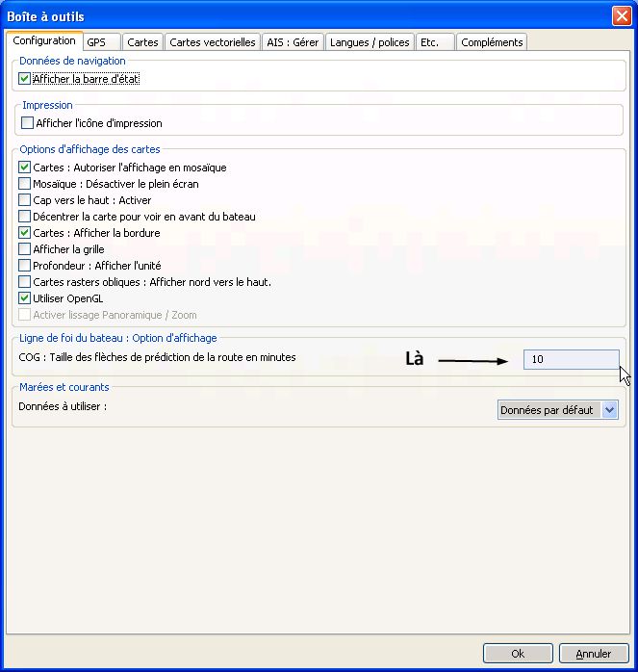Select the Cartes vectorielles tab
Image resolution: width=638 pixels, height=672 pixels.
213,42
